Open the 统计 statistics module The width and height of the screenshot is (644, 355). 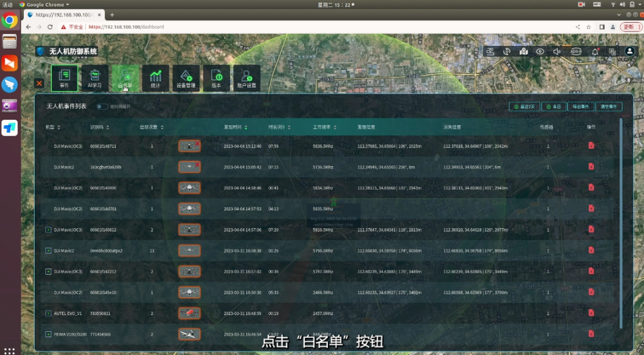[x=156, y=78]
